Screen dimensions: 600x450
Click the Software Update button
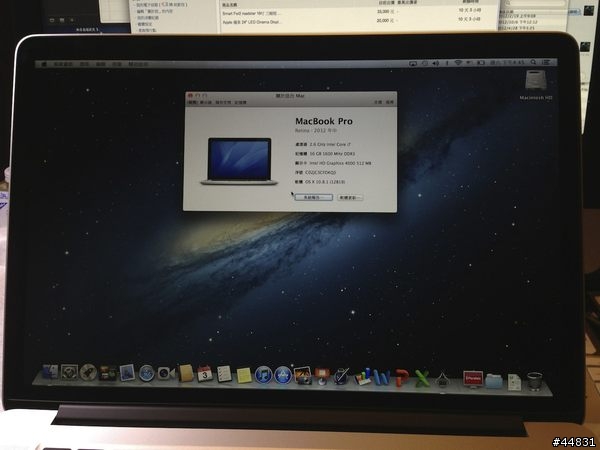tap(350, 197)
